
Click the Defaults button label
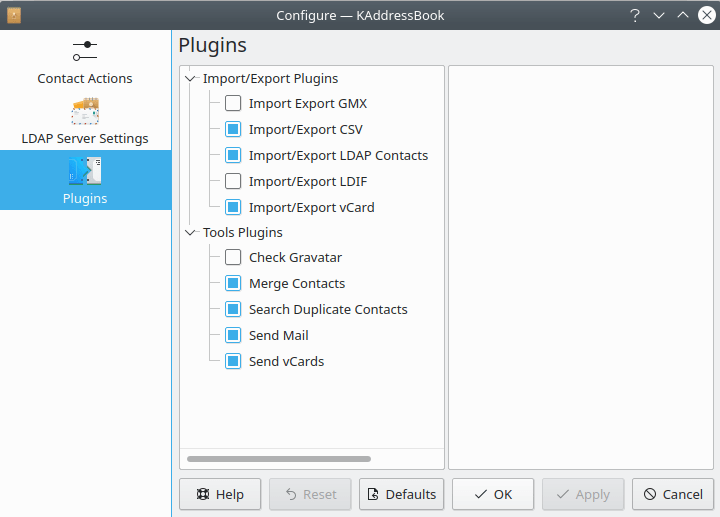(x=411, y=494)
